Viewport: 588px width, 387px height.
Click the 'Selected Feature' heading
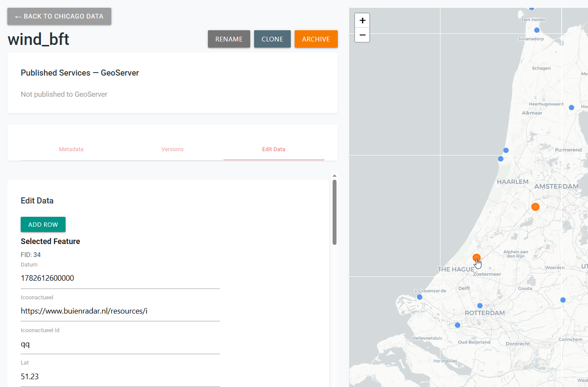click(x=50, y=241)
